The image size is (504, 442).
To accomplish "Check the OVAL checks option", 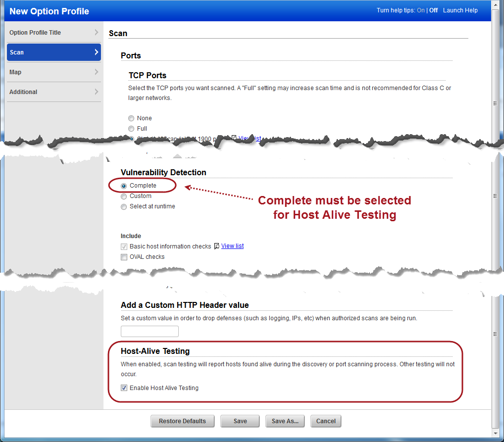I will (124, 257).
